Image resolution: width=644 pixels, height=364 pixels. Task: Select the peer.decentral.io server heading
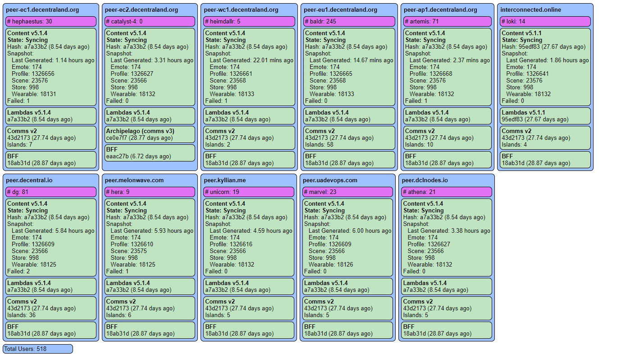pyautogui.click(x=29, y=180)
